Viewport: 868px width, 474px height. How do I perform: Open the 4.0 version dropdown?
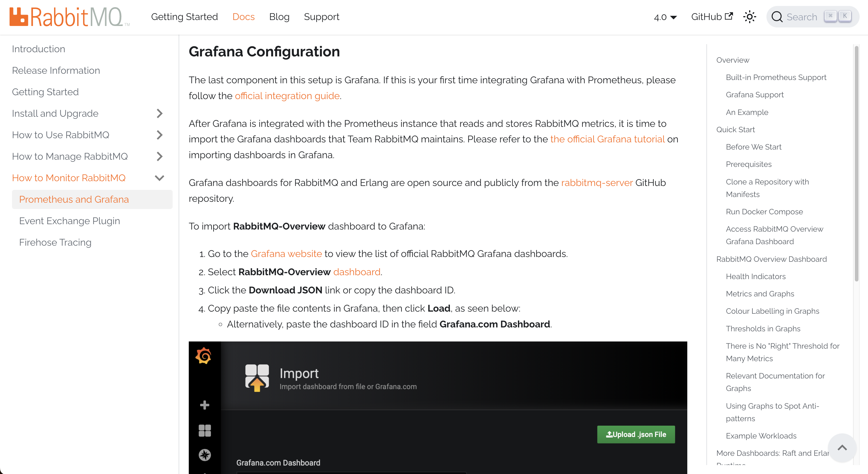[x=665, y=17]
